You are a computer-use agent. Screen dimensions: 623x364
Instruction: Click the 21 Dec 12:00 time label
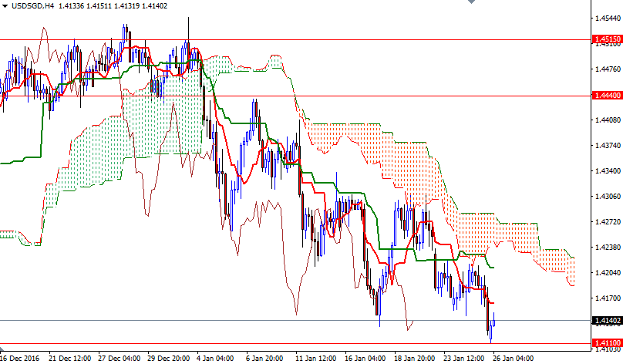(x=70, y=359)
